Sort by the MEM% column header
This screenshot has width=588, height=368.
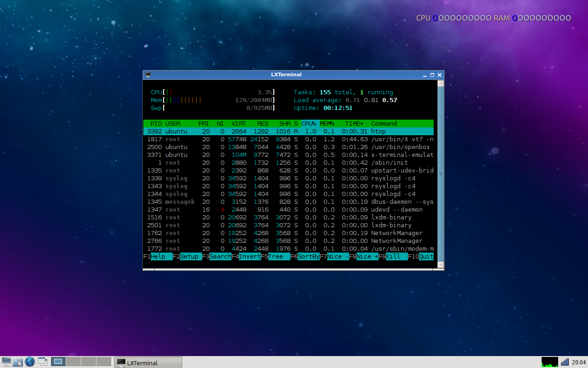tap(327, 124)
